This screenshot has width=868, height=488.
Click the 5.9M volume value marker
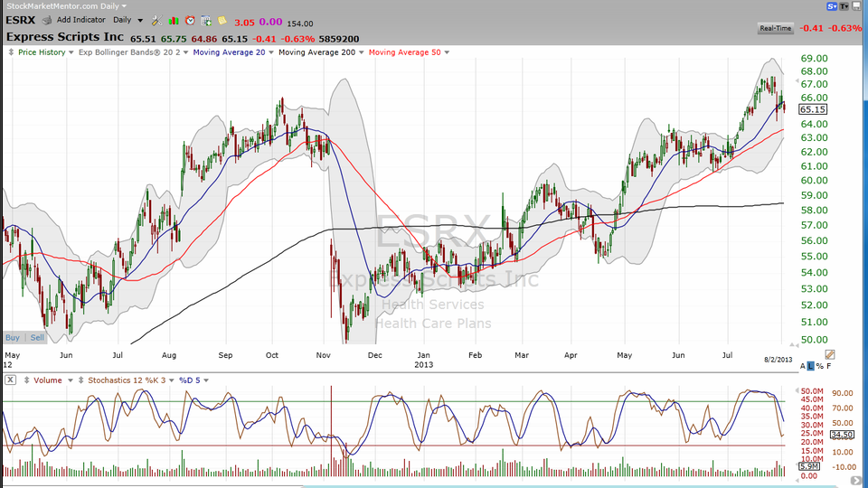[x=808, y=466]
